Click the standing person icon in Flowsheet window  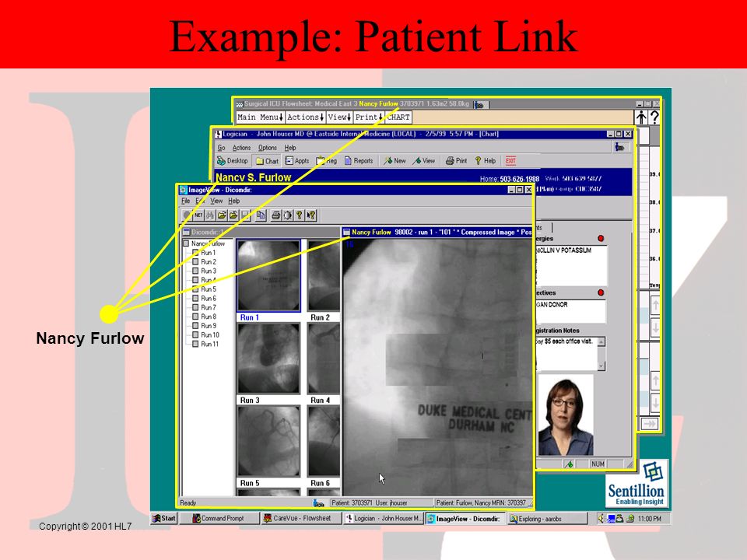coord(640,117)
